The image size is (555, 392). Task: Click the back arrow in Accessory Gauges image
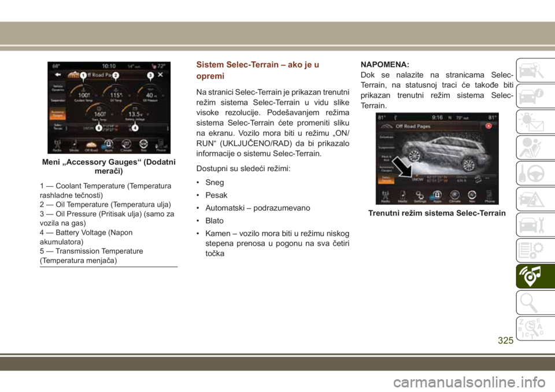tap(58, 75)
